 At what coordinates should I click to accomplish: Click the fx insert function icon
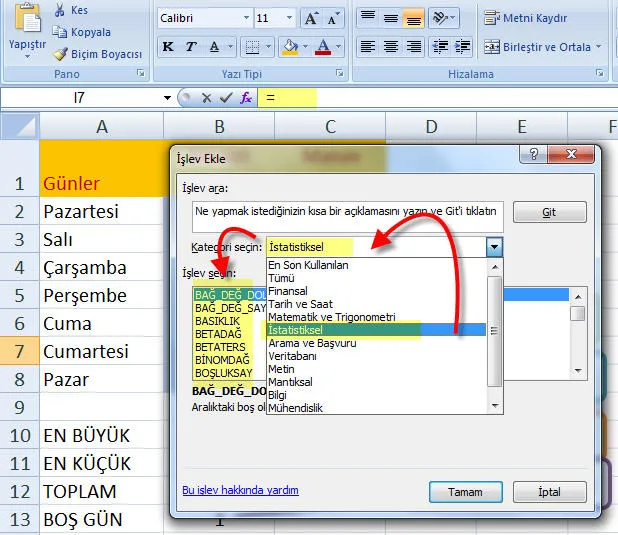tap(246, 98)
